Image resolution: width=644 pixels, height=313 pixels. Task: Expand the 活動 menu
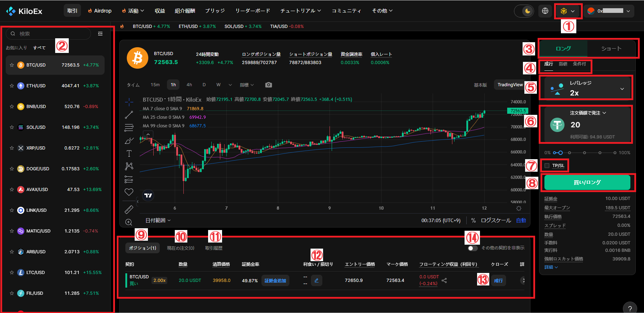(133, 11)
